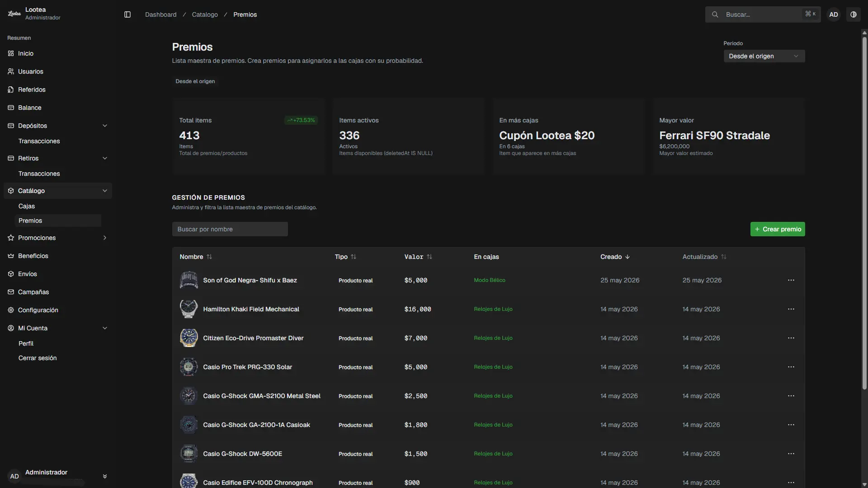
Task: Toggle Creado column sort order
Action: tap(615, 257)
